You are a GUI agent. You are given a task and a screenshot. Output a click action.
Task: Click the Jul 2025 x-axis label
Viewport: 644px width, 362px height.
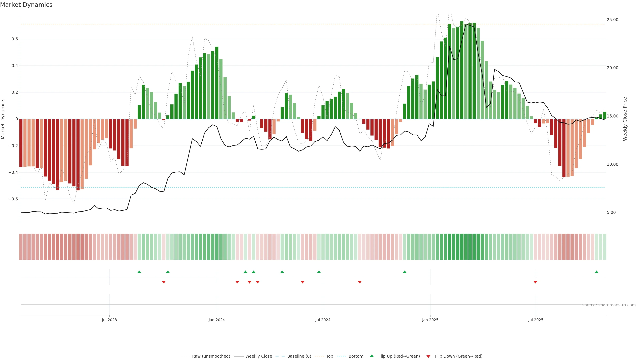535,320
